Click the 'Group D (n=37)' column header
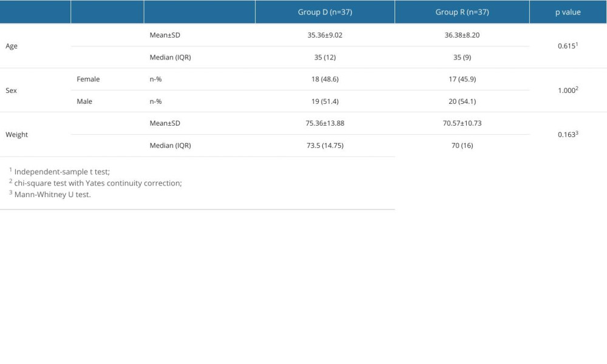607x364 pixels. pos(325,12)
